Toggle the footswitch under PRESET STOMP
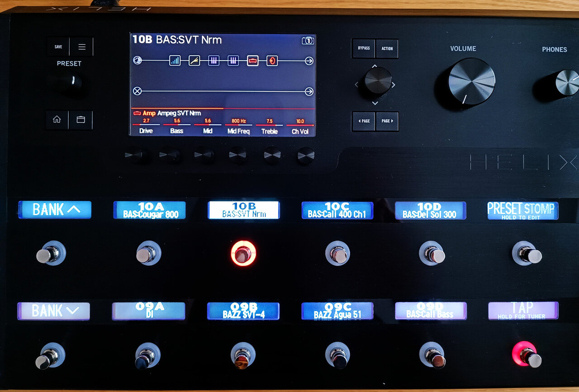Image resolution: width=579 pixels, height=392 pixels. [x=527, y=254]
